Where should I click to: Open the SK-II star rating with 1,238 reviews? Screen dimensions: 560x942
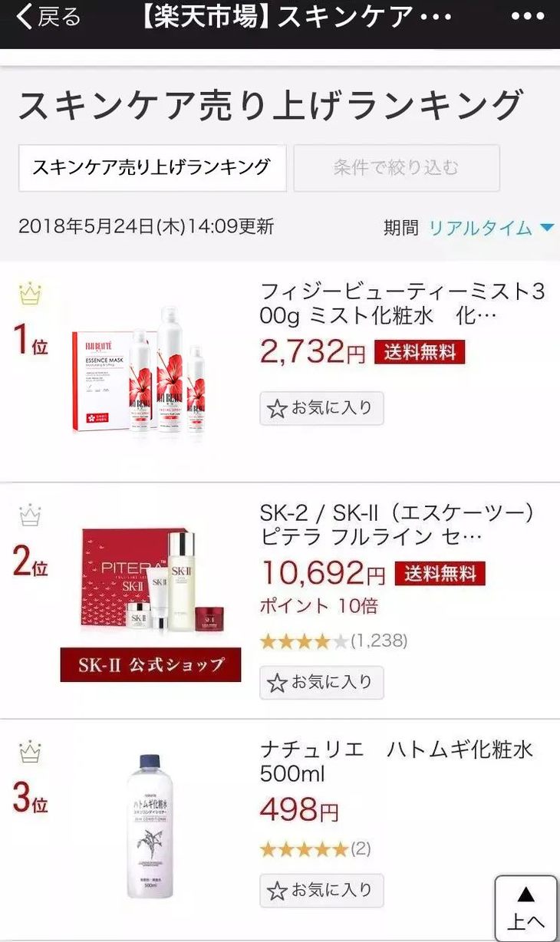[334, 641]
